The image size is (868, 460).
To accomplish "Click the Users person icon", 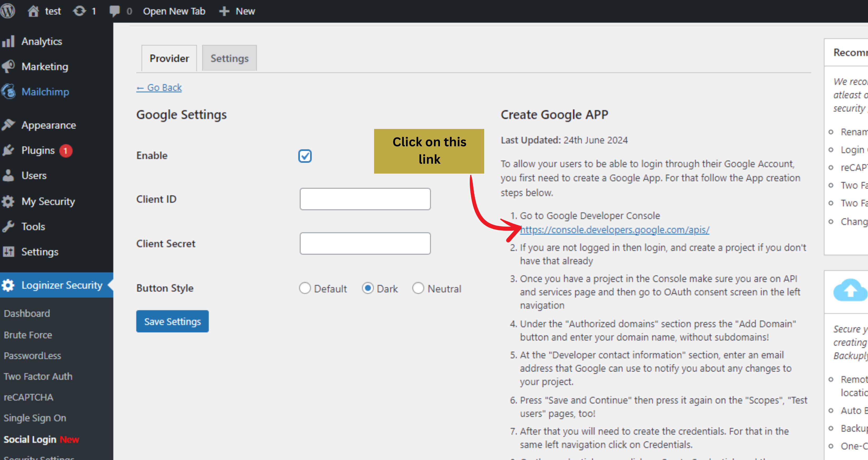I will tap(8, 175).
